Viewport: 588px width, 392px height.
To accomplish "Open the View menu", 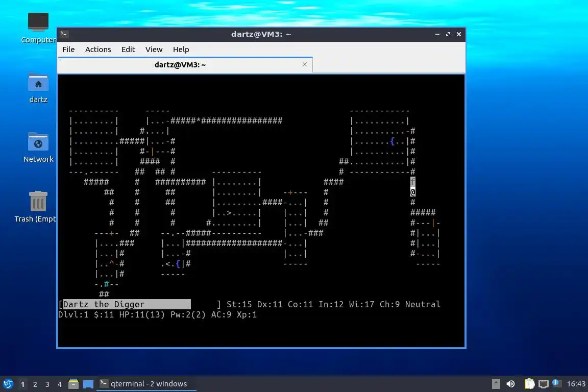I will pos(154,50).
